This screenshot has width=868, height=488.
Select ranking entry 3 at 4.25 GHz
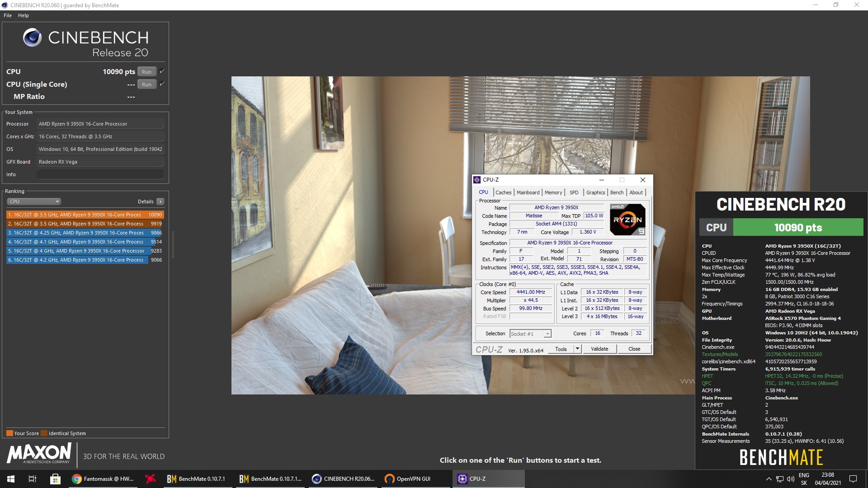pos(85,233)
